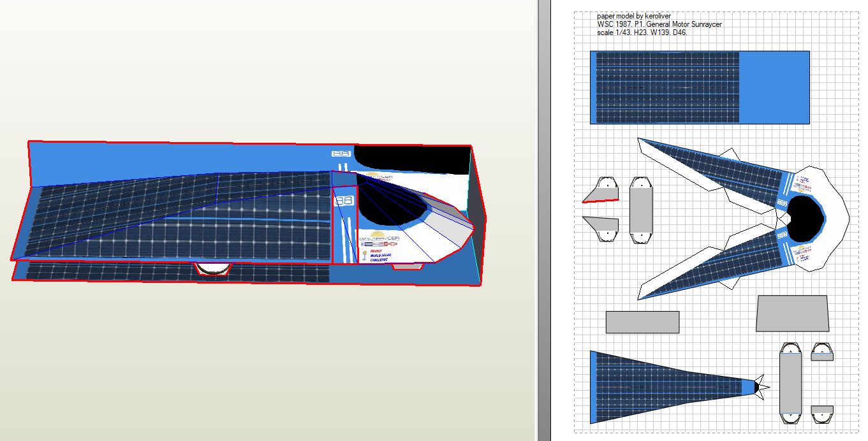Click the wheel visible beneath the 3D model
The height and width of the screenshot is (441, 868).
click(x=211, y=269)
